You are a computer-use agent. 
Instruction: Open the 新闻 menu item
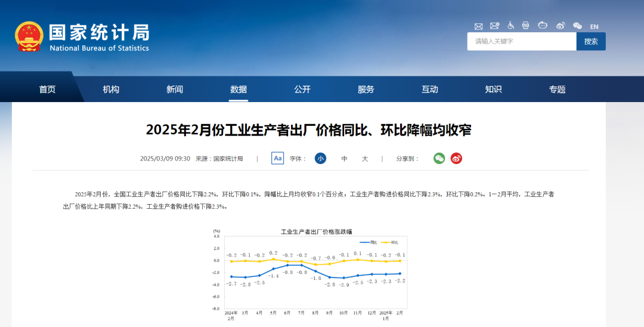(x=175, y=89)
